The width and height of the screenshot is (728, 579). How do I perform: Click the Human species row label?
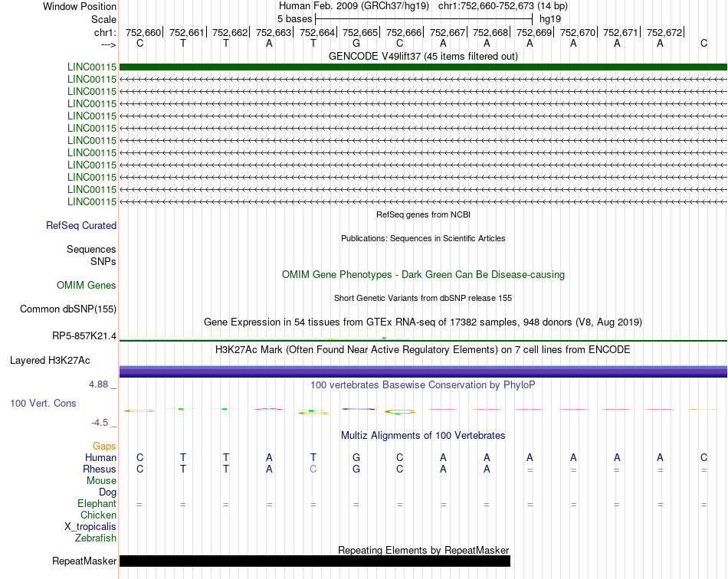point(100,457)
